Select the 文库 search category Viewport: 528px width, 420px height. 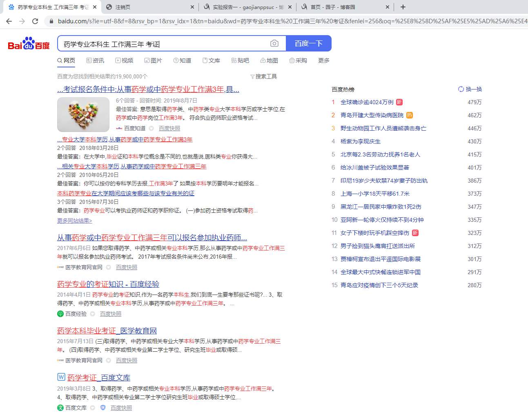point(211,60)
